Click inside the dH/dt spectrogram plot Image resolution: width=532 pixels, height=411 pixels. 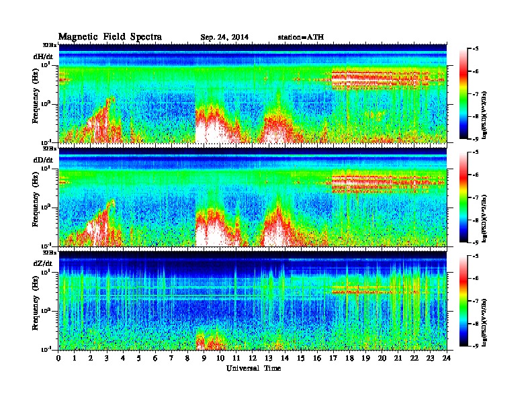point(253,93)
